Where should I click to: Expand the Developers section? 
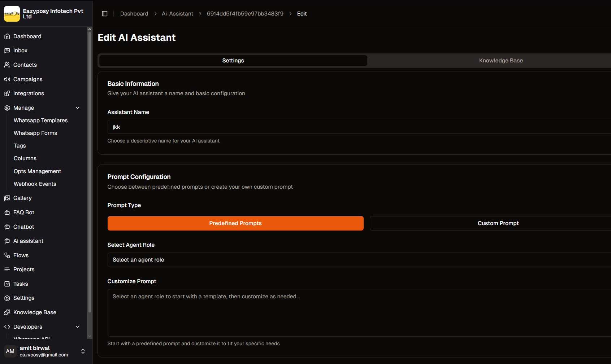[x=78, y=327]
